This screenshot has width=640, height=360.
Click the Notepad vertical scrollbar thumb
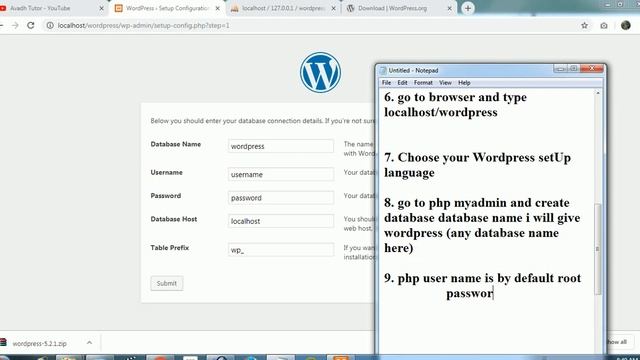pos(598,249)
